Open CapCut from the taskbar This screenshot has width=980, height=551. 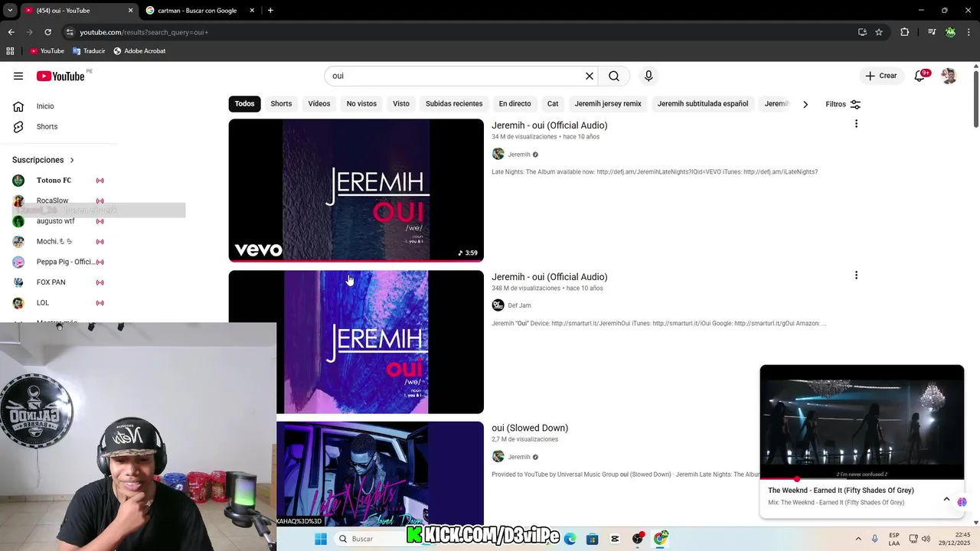615,539
